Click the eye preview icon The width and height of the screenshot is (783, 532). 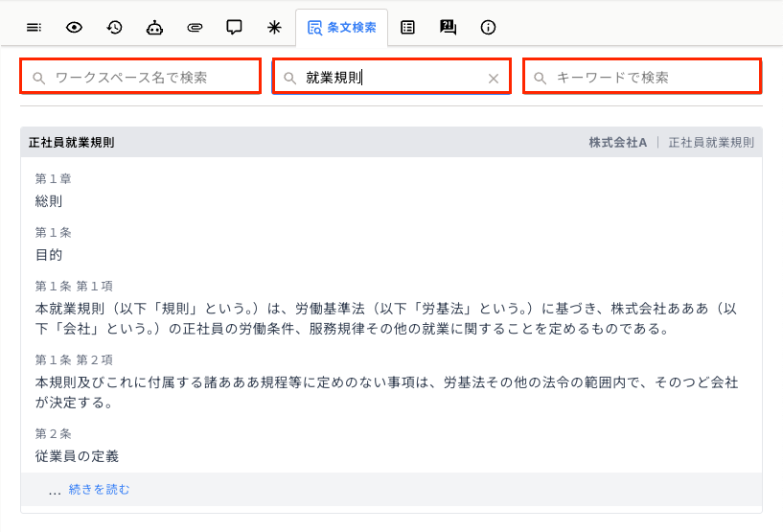74,28
